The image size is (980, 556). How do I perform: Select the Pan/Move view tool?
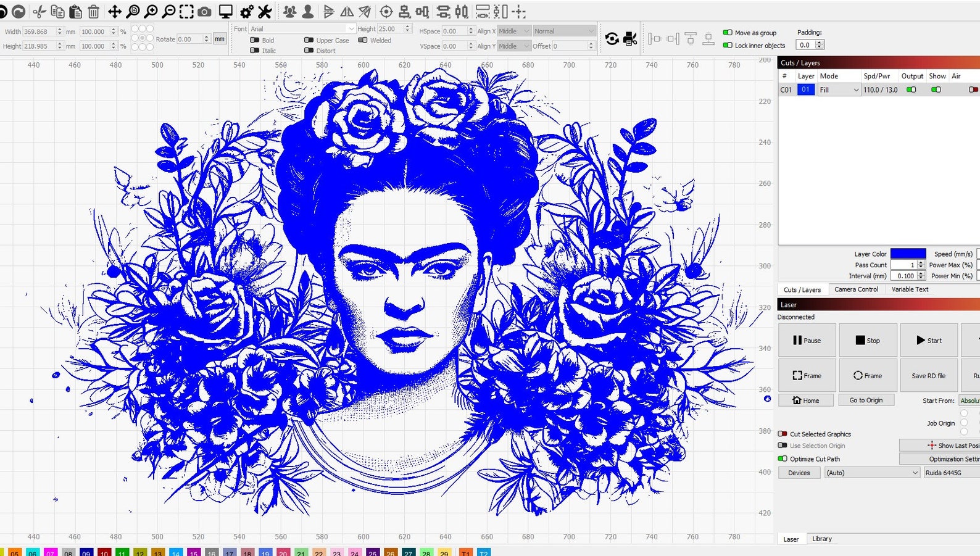click(115, 11)
